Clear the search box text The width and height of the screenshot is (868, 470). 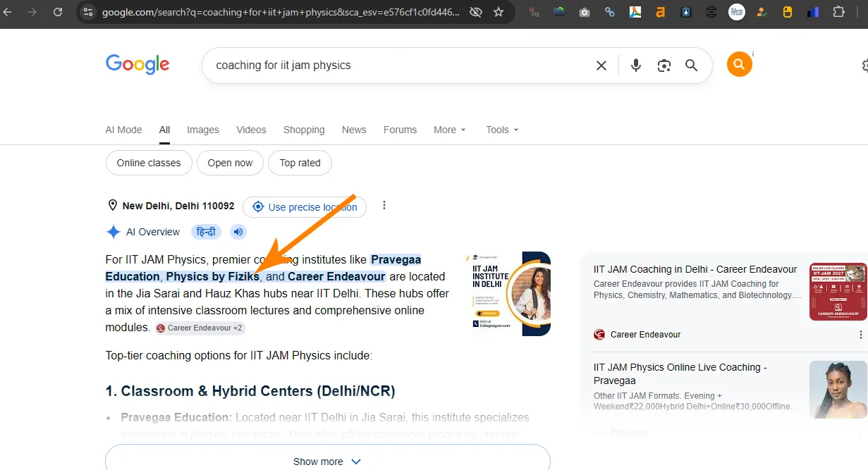[x=601, y=66]
